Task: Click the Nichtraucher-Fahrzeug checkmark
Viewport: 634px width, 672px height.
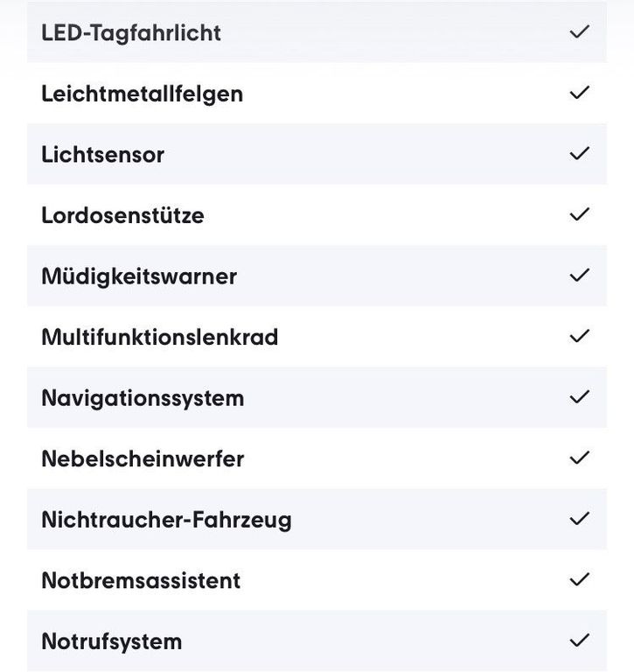Action: coord(579,519)
